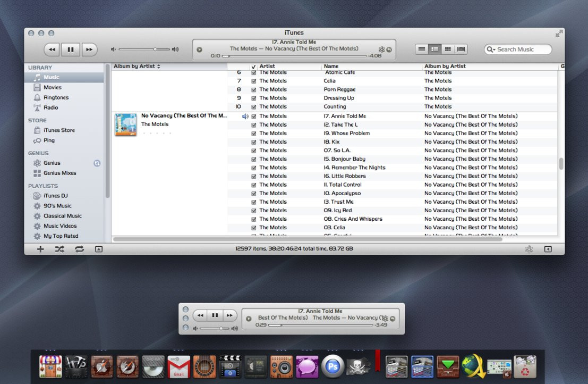Uncheck the 18. Kix track checkbox

pos(254,142)
